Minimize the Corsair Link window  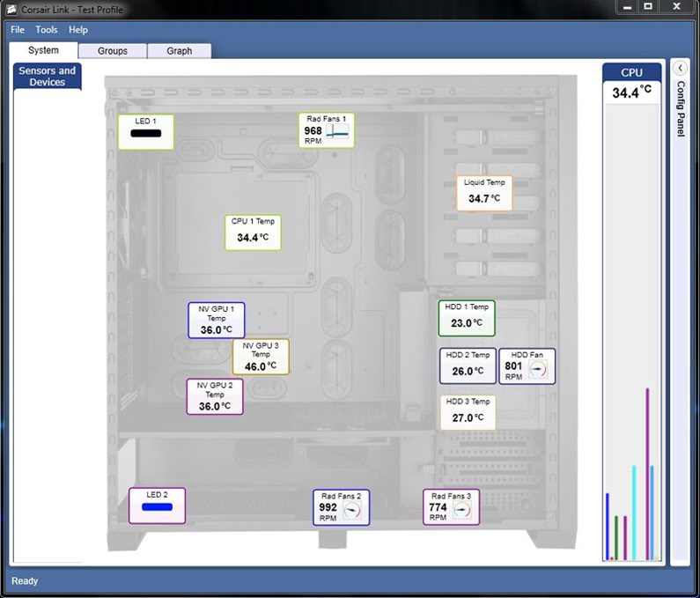[x=627, y=7]
